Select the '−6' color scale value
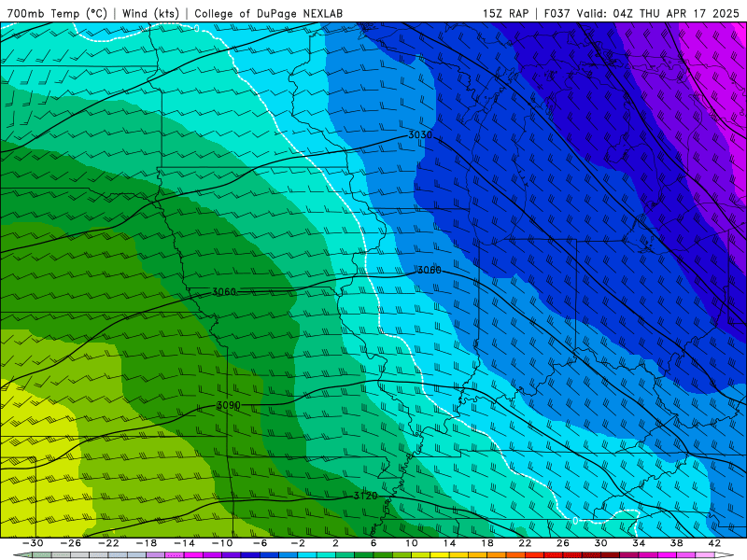Viewport: 747px width, 560px height. pyautogui.click(x=261, y=543)
